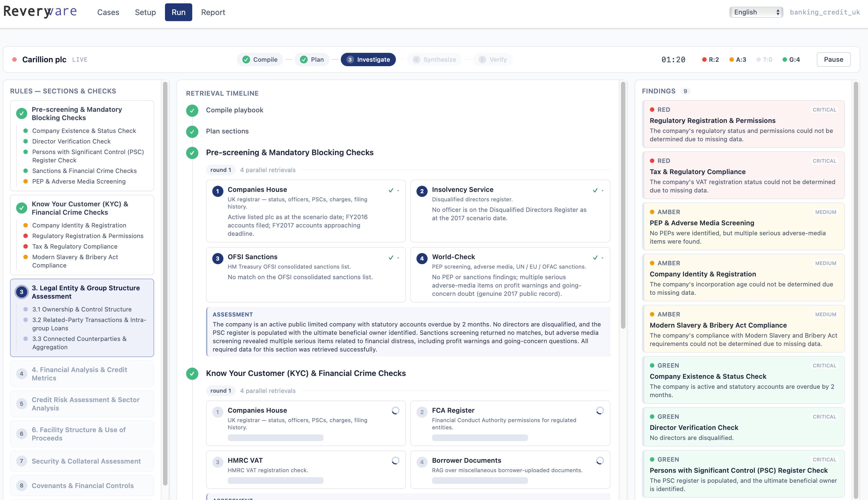The height and width of the screenshot is (500, 868).
Task: Select the Plan pipeline step
Action: tap(312, 60)
